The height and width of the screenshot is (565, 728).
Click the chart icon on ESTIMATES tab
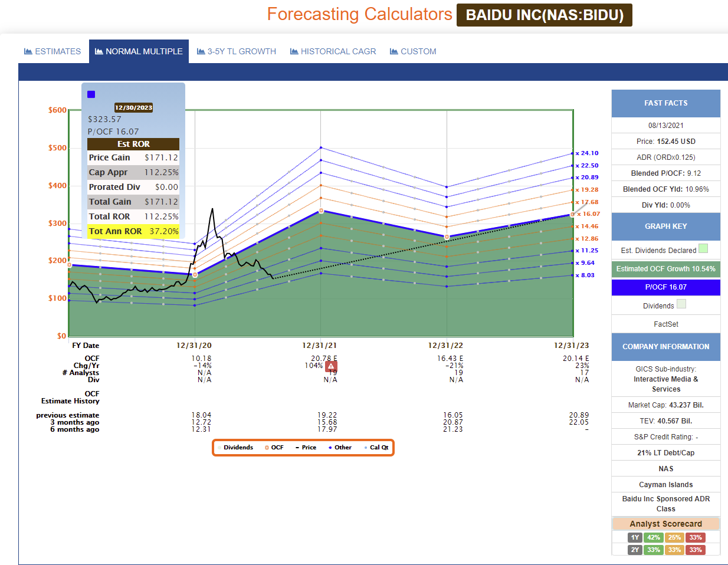click(x=28, y=51)
